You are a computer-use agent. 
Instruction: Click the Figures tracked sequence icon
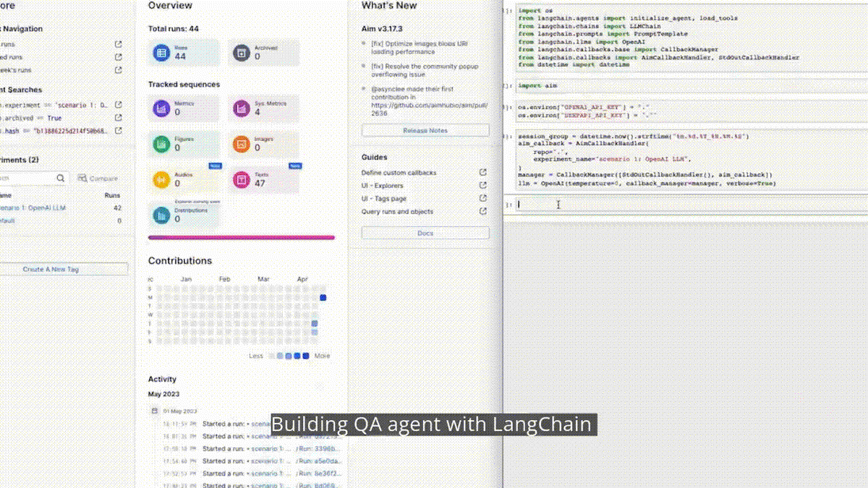click(161, 144)
